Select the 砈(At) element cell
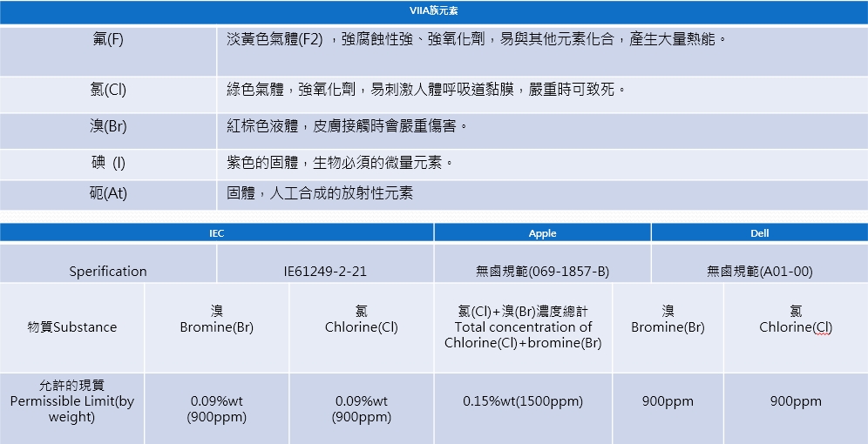Screen dimensions: 868x444 (x=108, y=193)
